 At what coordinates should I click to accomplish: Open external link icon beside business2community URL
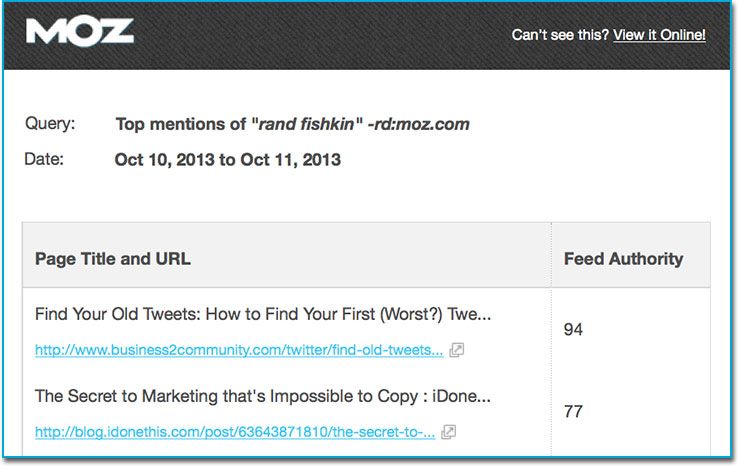pyautogui.click(x=456, y=350)
